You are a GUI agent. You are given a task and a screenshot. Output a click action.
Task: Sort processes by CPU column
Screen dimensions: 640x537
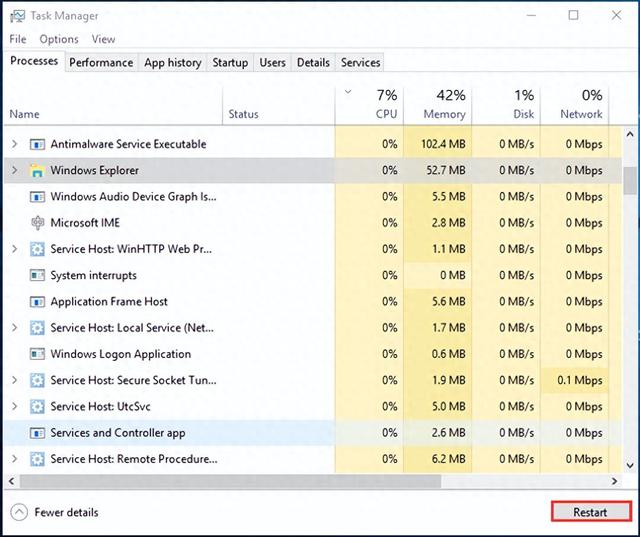pyautogui.click(x=369, y=106)
